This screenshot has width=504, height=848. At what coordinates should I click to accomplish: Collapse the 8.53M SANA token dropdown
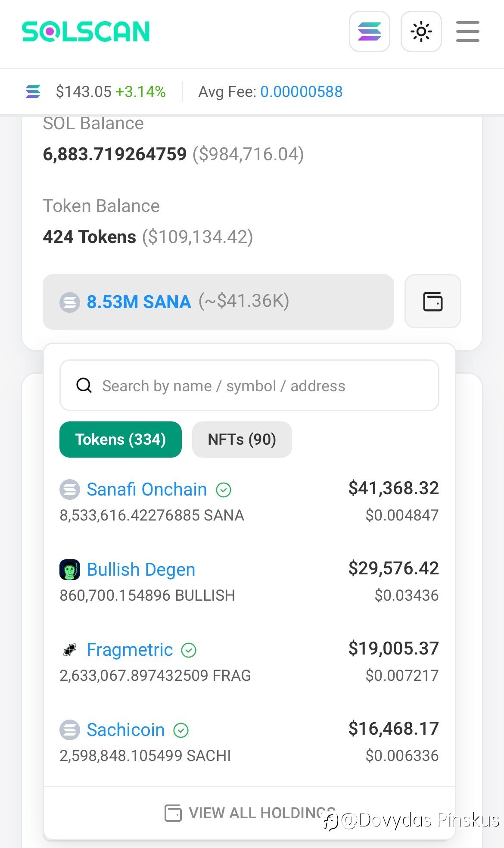pos(218,302)
